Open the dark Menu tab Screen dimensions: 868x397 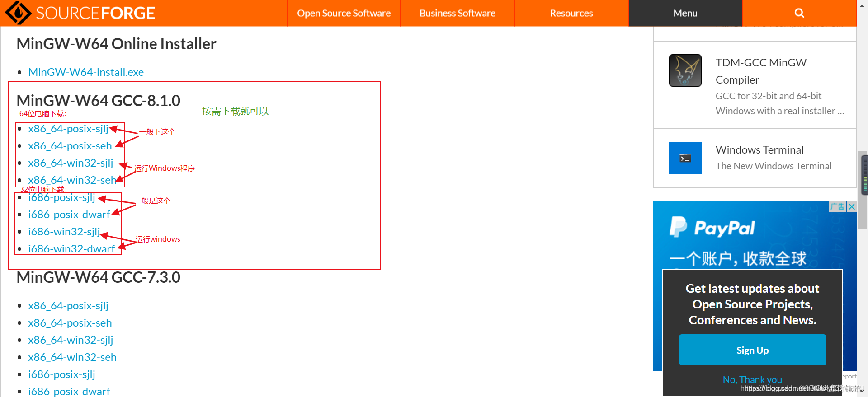tap(685, 13)
